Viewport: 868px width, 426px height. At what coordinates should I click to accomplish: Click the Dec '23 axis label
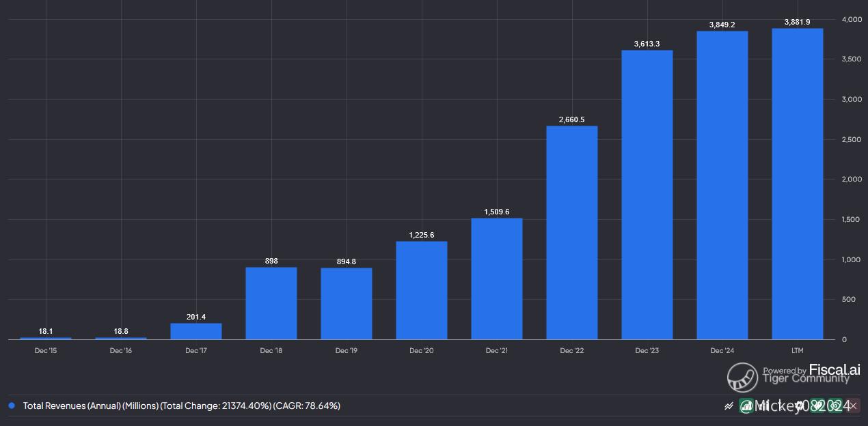(647, 351)
